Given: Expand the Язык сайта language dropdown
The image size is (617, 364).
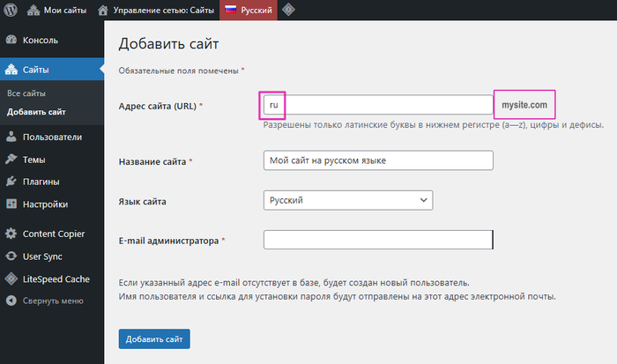Looking at the screenshot, I should [x=348, y=201].
